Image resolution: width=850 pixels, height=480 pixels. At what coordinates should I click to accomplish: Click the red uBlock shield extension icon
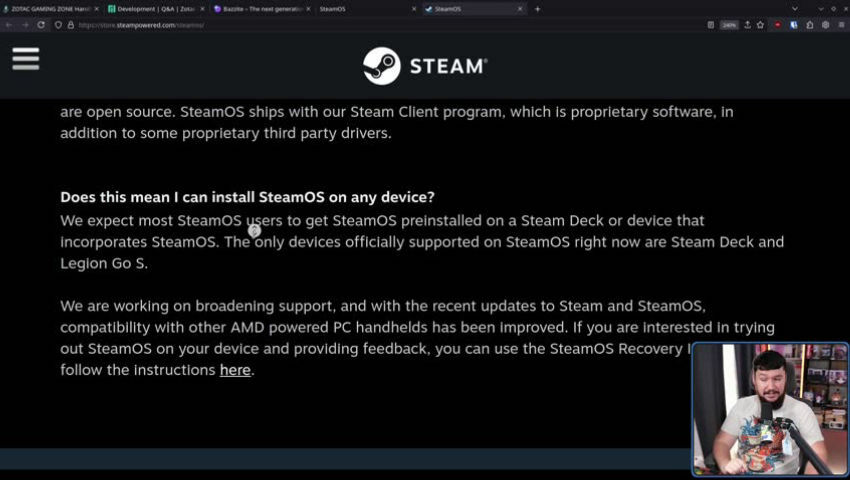778,25
